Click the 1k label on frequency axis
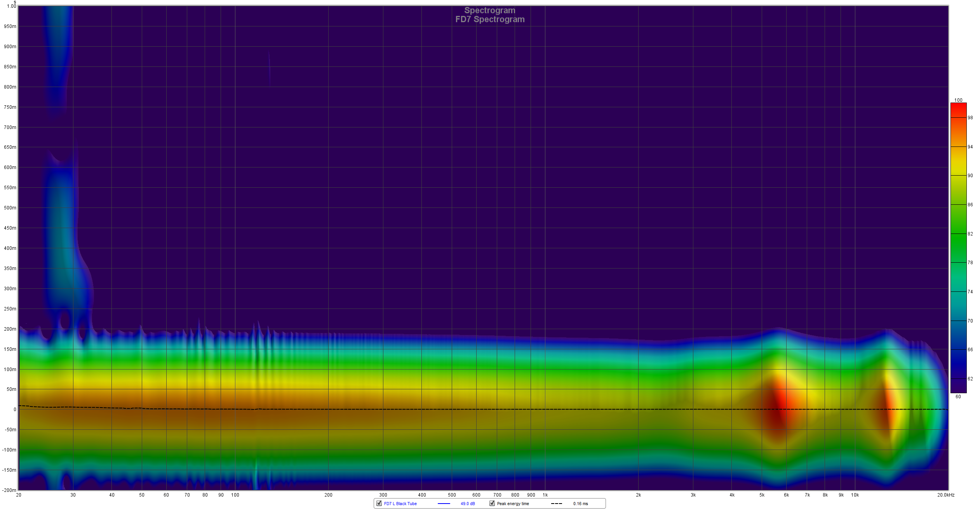Viewport: 980px width, 509px height. click(545, 495)
